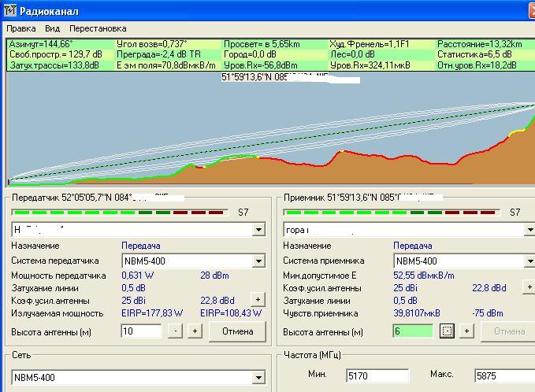This screenshot has height=392, width=535.
Task: Click the Радиоканал title bar app icon
Action: pos(9,9)
